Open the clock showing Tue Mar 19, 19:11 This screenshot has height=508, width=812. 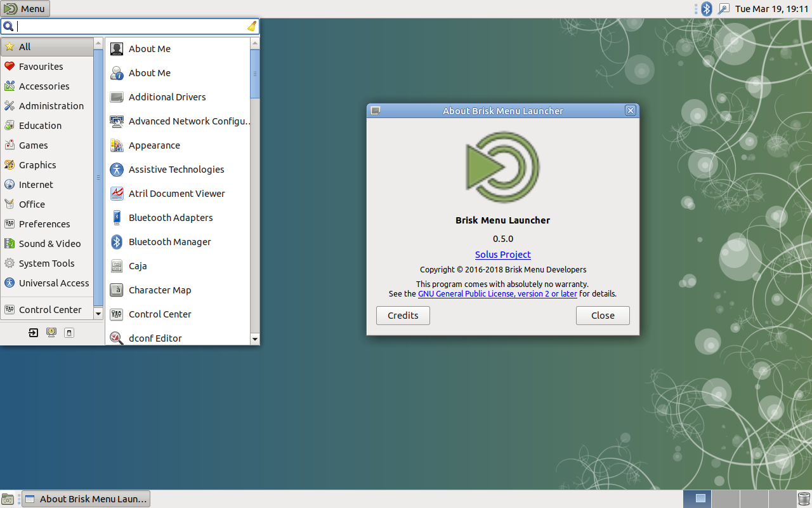771,9
